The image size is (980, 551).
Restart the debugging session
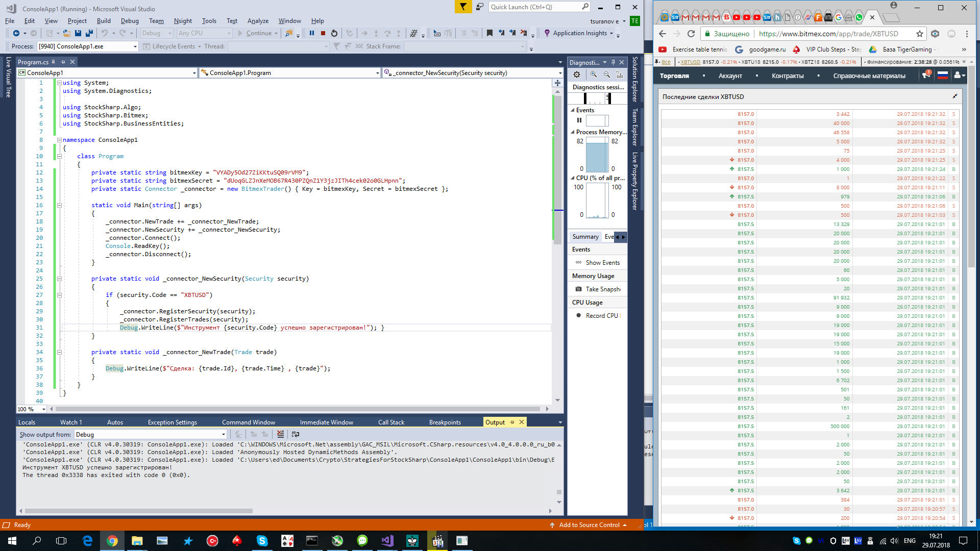coord(334,33)
